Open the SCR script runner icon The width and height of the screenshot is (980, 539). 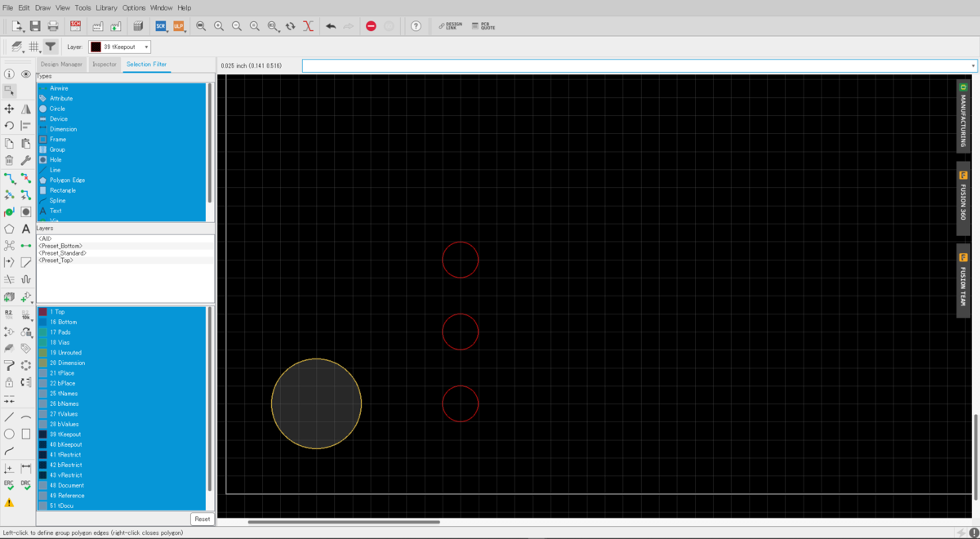coord(161,26)
